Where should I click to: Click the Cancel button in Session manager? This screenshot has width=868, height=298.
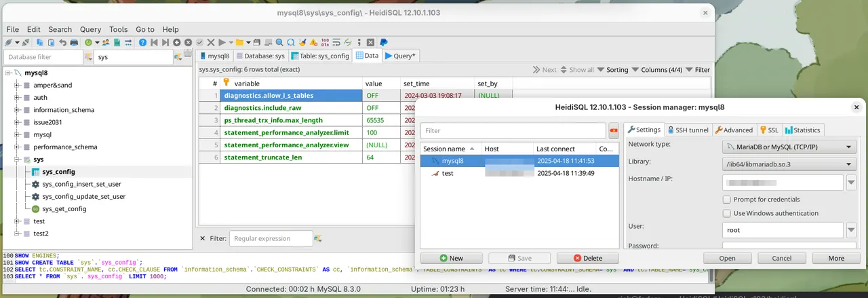click(782, 258)
